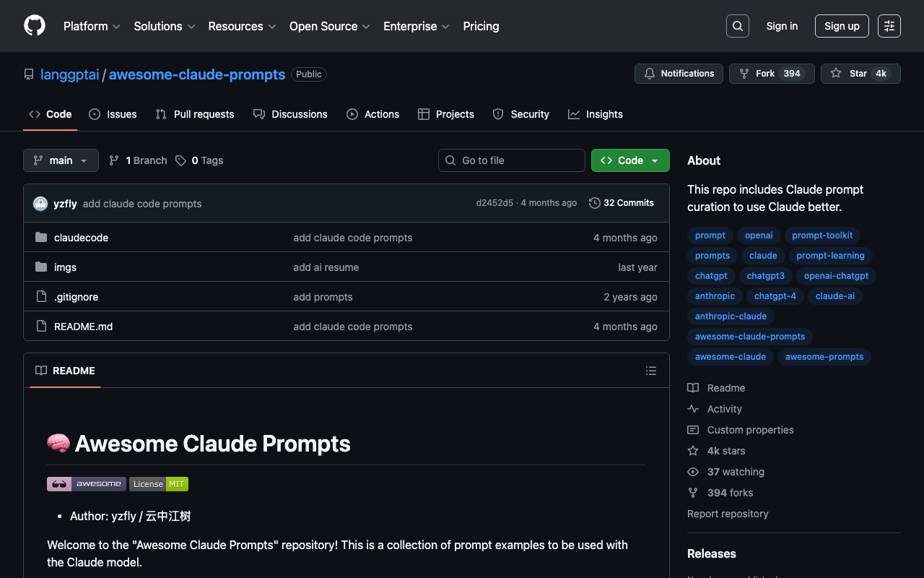This screenshot has width=924, height=578.
Task: Expand the green Code dropdown button
Action: pyautogui.click(x=629, y=160)
